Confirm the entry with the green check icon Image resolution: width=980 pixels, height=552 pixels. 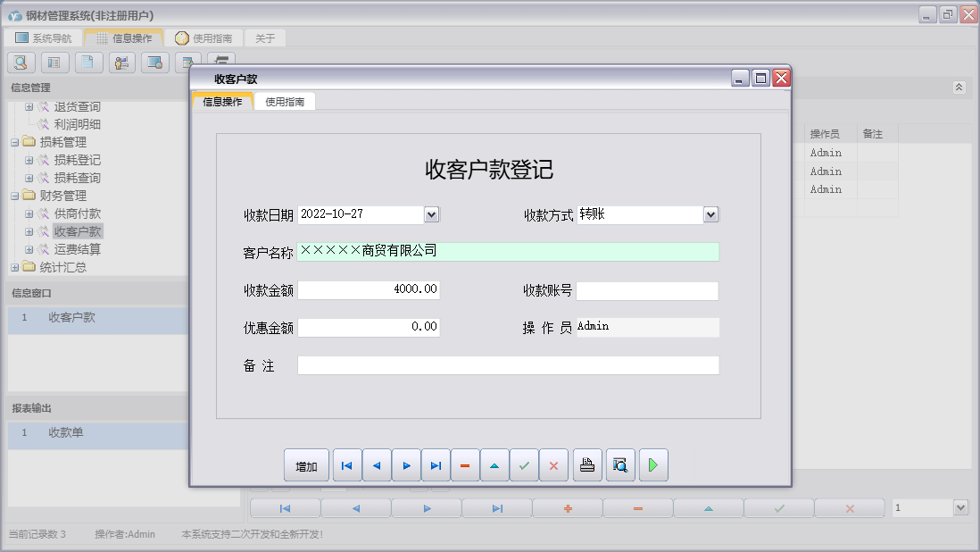tap(524, 464)
